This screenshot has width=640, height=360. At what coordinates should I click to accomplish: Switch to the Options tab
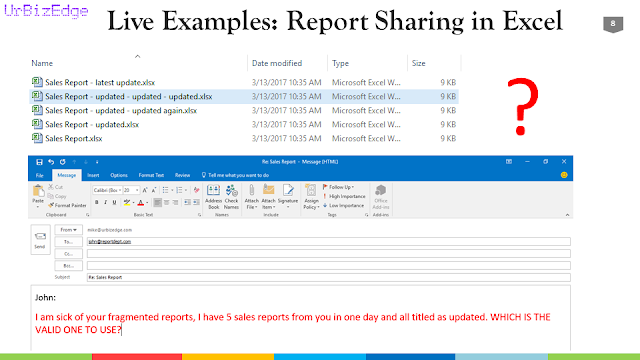coord(119,175)
